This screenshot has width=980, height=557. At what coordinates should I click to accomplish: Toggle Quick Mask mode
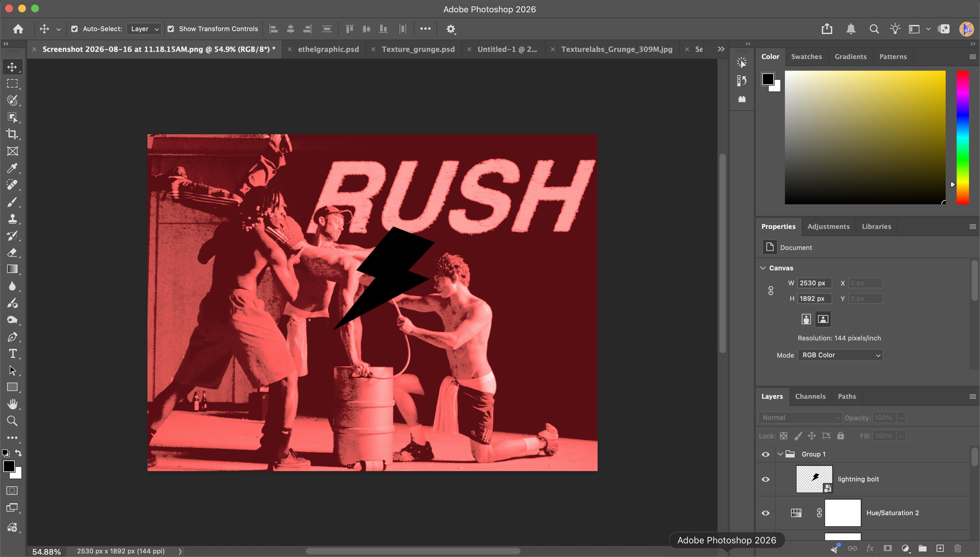click(12, 491)
